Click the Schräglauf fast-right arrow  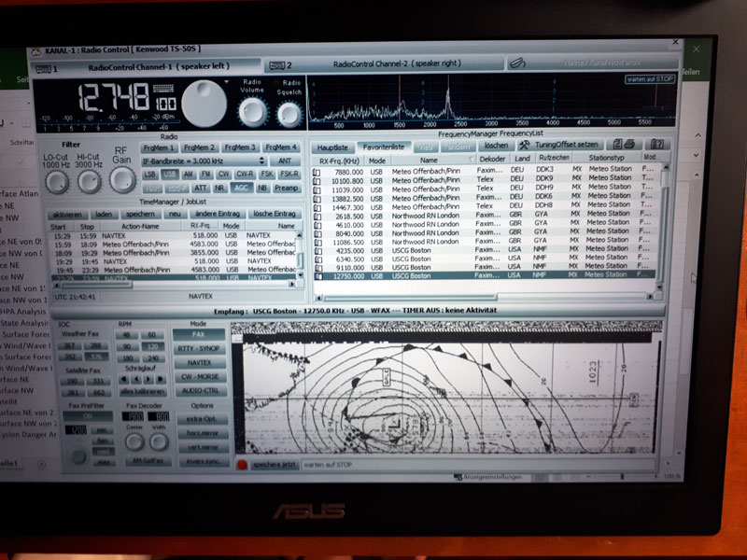click(x=161, y=380)
